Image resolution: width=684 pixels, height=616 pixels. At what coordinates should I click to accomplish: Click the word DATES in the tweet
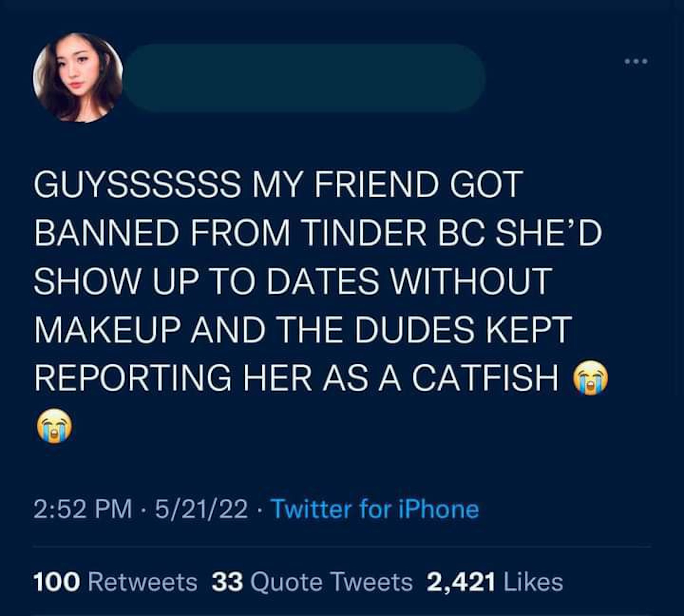(323, 281)
